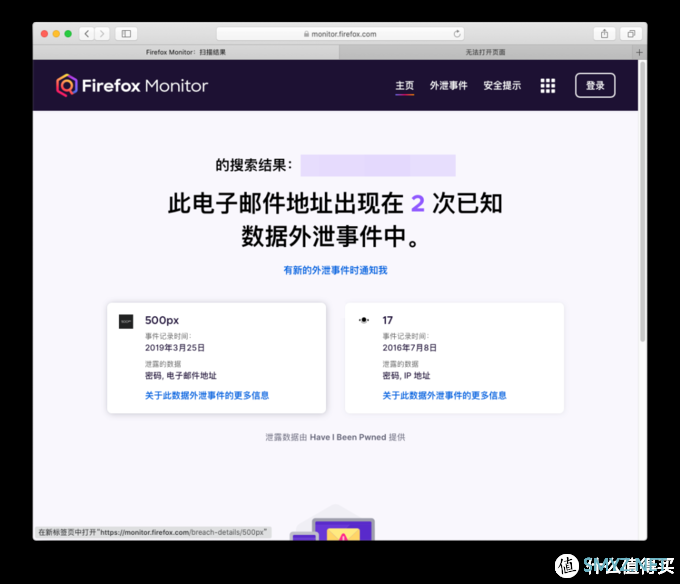
Task: Open the Firefox apps grid menu
Action: point(548,85)
